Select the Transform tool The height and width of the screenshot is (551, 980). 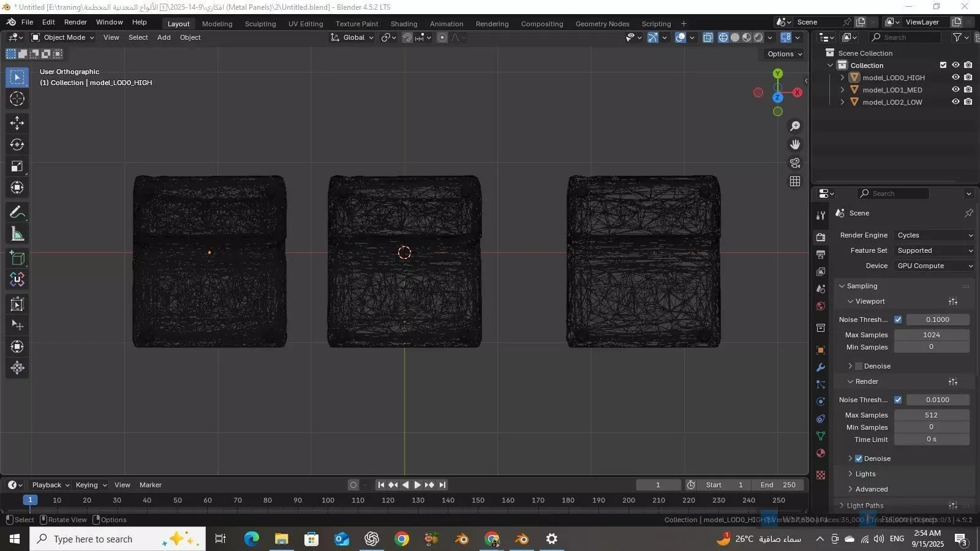click(17, 187)
